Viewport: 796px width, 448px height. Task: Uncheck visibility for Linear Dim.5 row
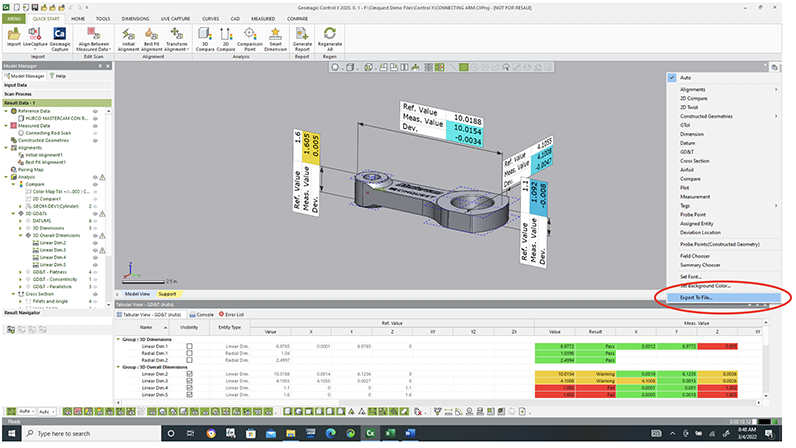(189, 394)
